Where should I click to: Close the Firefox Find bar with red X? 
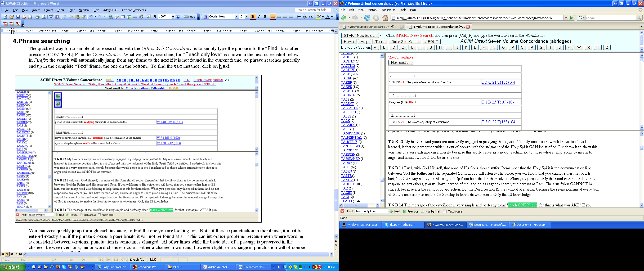point(342,211)
